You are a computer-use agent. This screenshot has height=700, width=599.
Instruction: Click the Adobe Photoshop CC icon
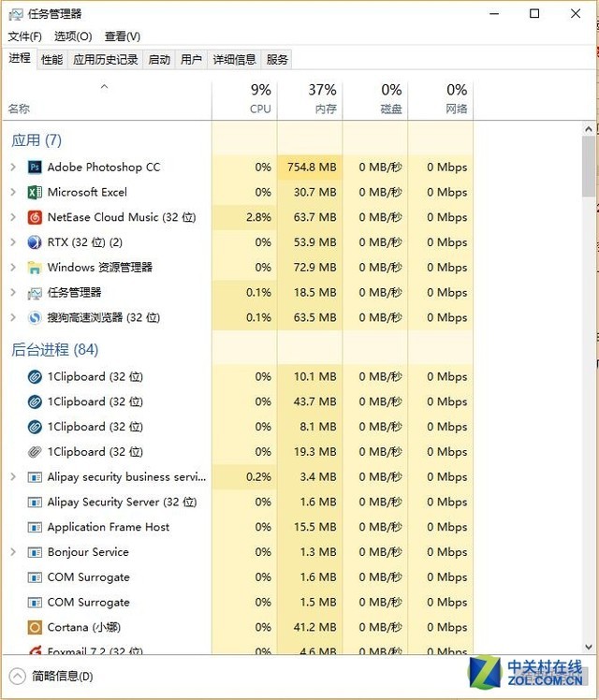(35, 168)
